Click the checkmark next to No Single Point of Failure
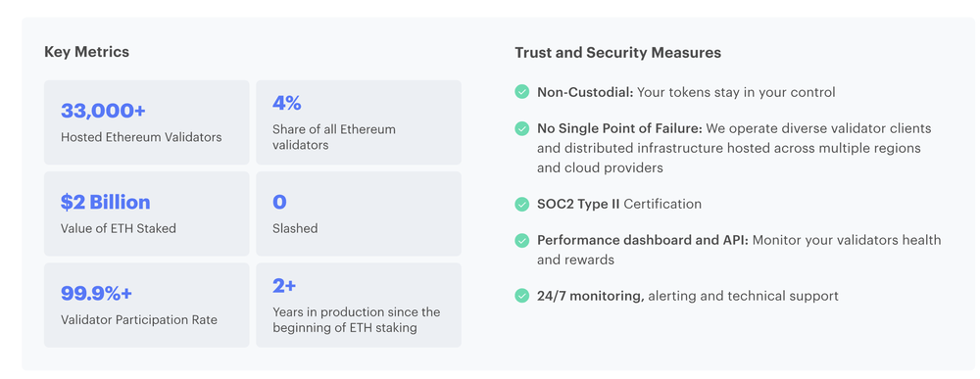980x379 pixels. pyautogui.click(x=522, y=128)
